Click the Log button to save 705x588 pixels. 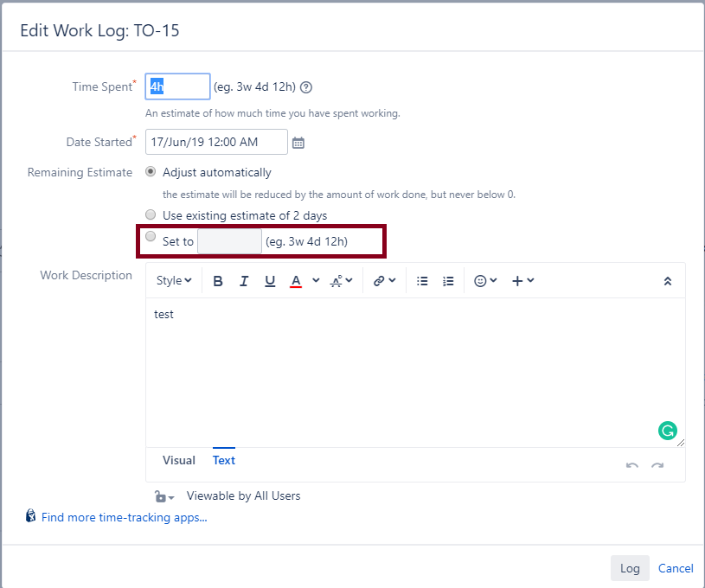630,568
